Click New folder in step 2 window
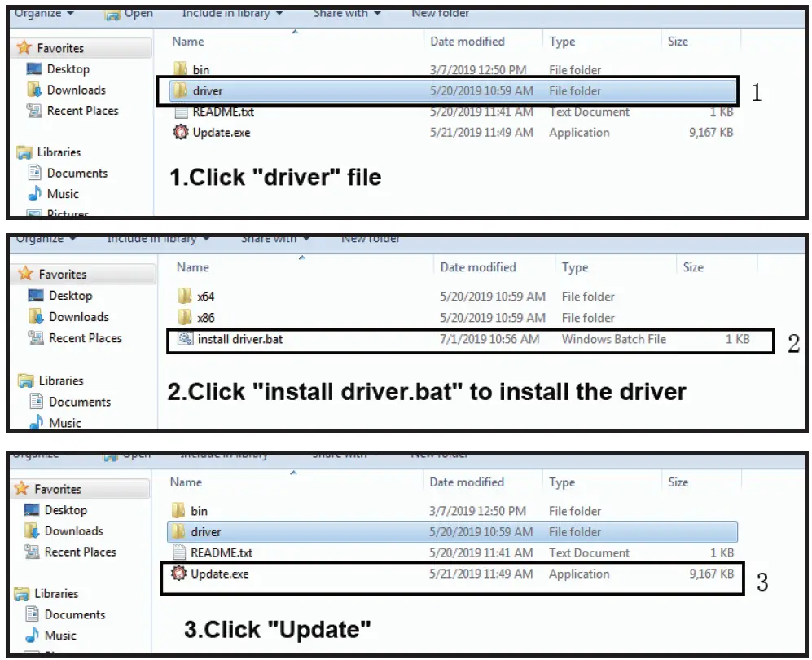The image size is (812, 660). 371,239
